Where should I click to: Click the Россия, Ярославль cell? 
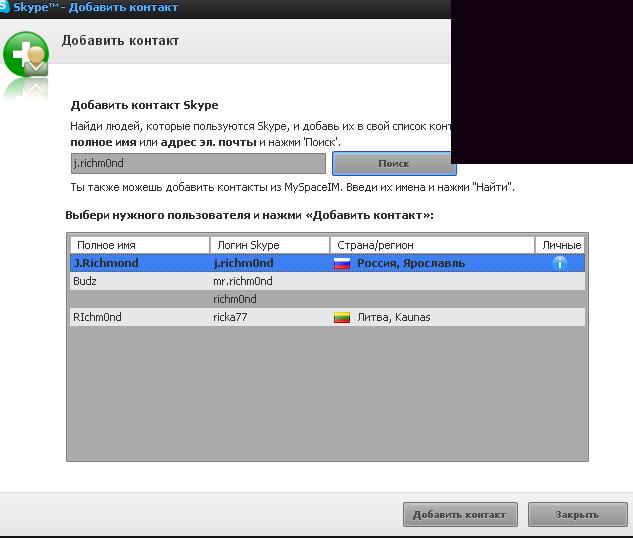(x=411, y=264)
